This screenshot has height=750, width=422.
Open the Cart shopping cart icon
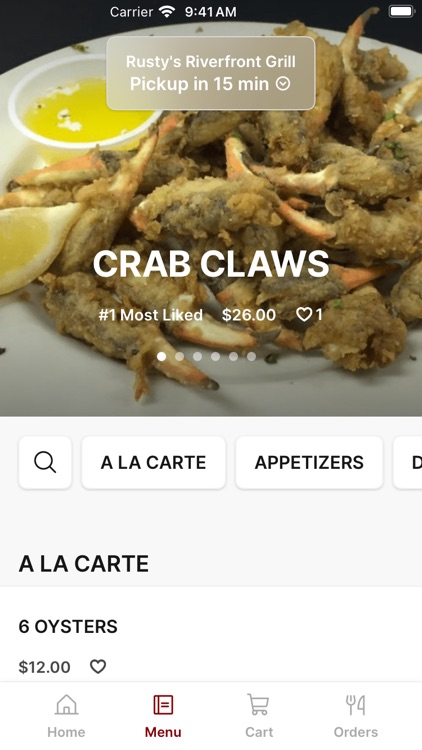click(259, 705)
